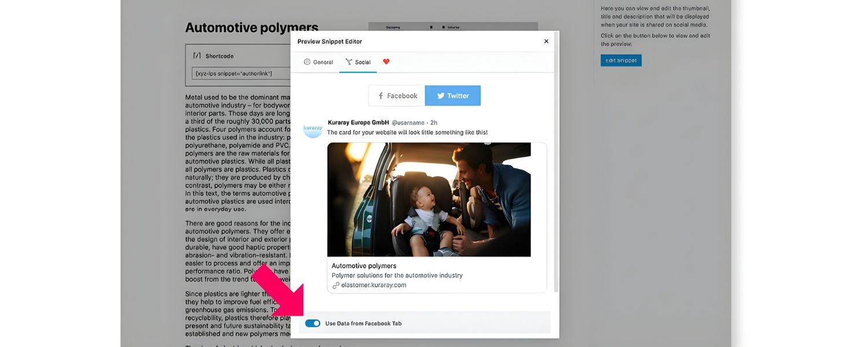Screen dimensions: 868x347
Task: Select the Facebook preview tab
Action: [396, 95]
